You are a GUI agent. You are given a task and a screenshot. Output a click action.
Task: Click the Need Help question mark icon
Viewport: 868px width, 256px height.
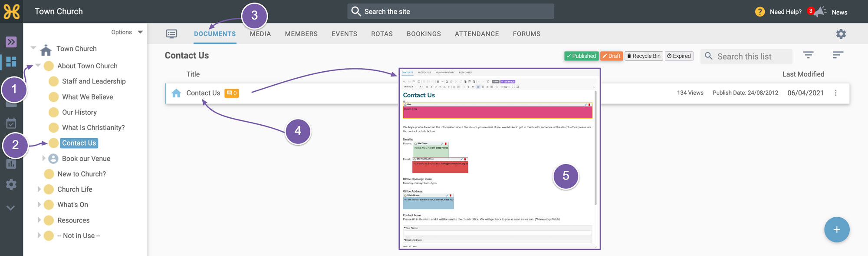(760, 12)
